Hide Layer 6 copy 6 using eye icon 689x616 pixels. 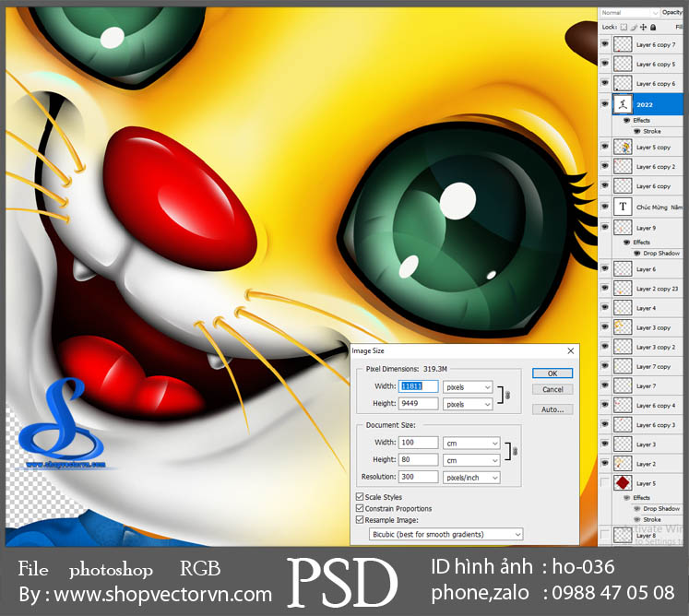[x=605, y=83]
